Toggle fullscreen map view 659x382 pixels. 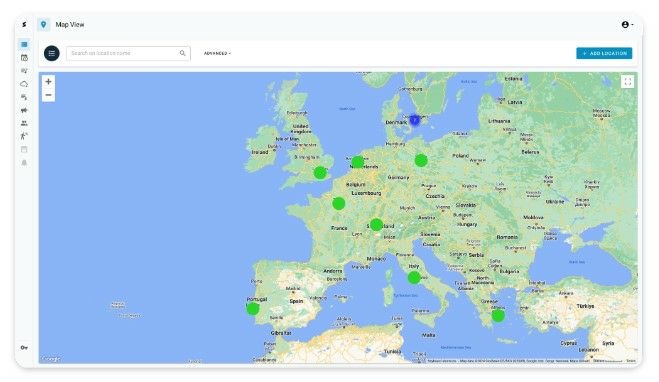pyautogui.click(x=627, y=82)
